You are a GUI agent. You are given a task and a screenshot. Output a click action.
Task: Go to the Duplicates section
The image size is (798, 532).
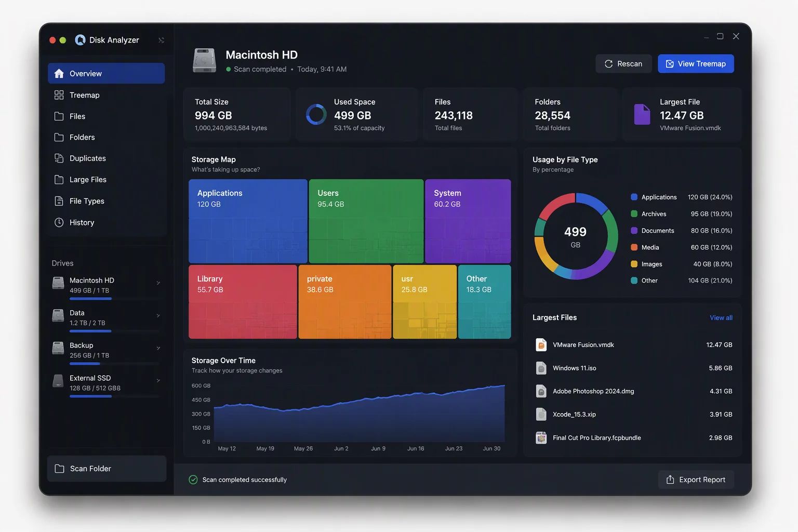coord(107,158)
